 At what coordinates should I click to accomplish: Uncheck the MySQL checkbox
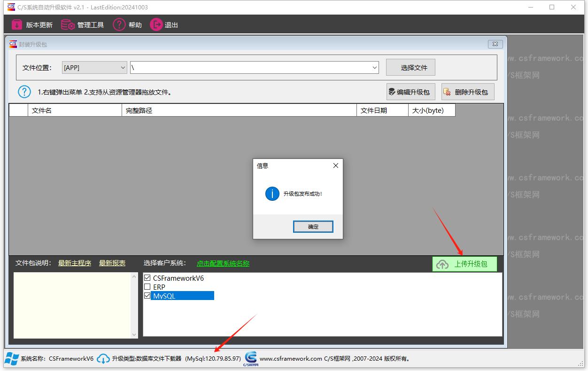tap(147, 296)
